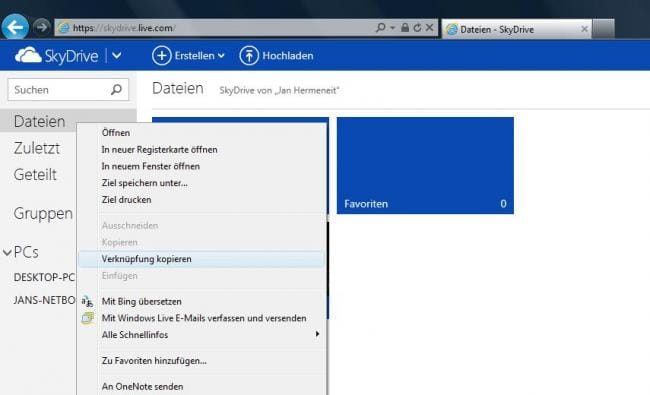Screen dimensions: 650x395
Task: Click the IE icon on the tab
Action: pyautogui.click(x=452, y=29)
